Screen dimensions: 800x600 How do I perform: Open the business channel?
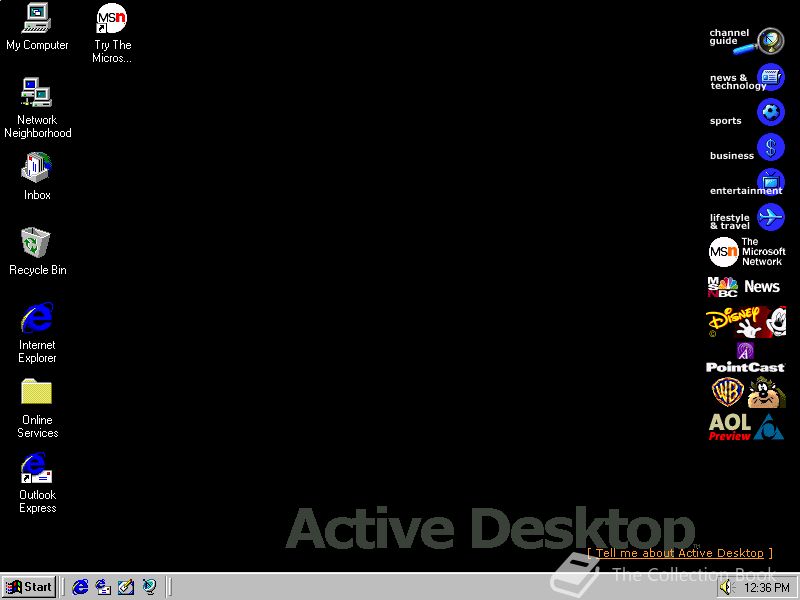coord(746,148)
